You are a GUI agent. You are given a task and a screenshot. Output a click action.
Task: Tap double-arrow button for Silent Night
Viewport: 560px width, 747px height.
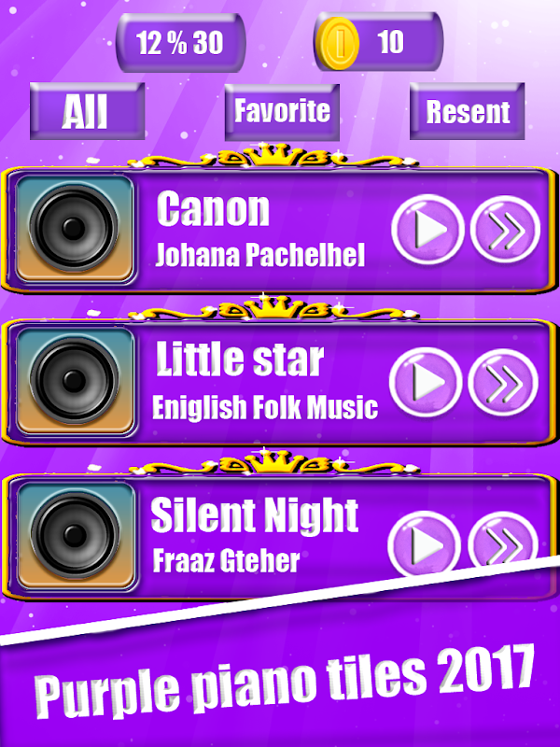tap(503, 539)
